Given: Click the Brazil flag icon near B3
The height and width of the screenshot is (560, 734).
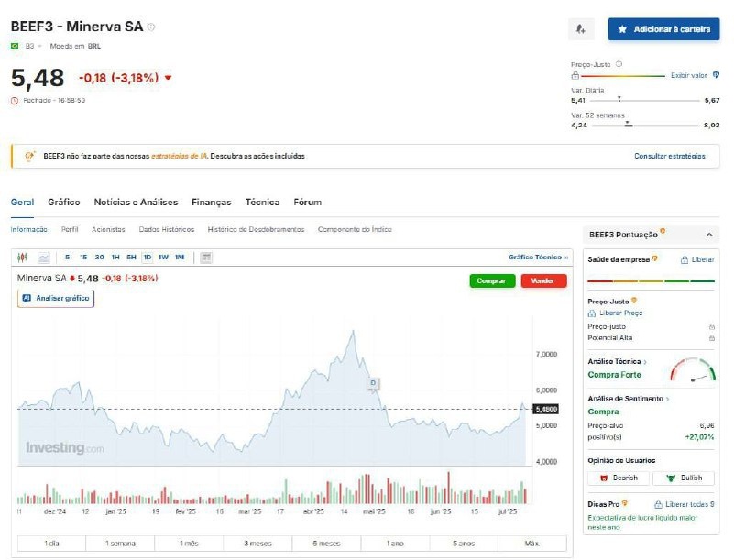Looking at the screenshot, I should coord(15,46).
